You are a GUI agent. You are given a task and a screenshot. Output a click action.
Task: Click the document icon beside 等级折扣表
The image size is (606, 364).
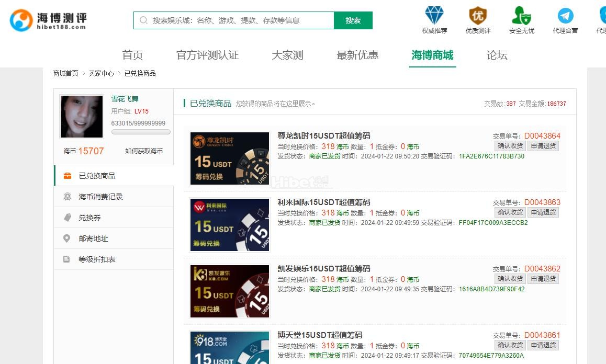point(67,259)
